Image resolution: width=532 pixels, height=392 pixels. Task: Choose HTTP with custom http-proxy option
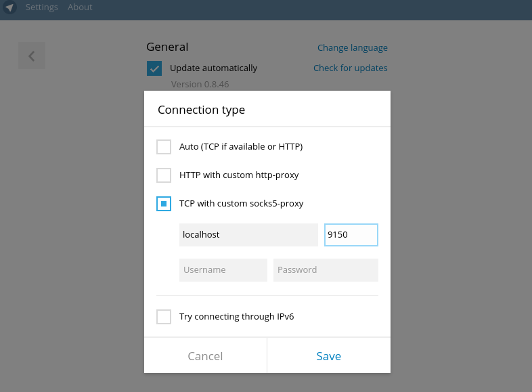[x=164, y=175]
